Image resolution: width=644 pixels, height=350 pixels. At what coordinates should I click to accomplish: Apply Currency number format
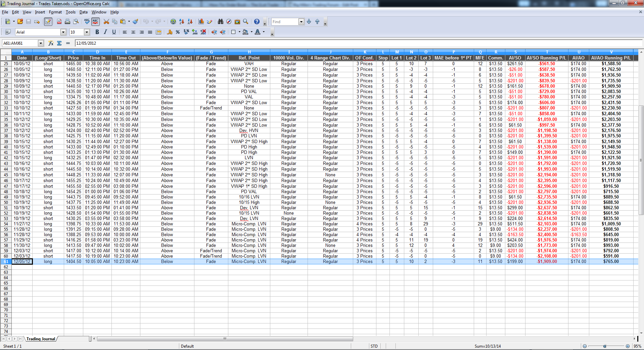[x=170, y=32]
